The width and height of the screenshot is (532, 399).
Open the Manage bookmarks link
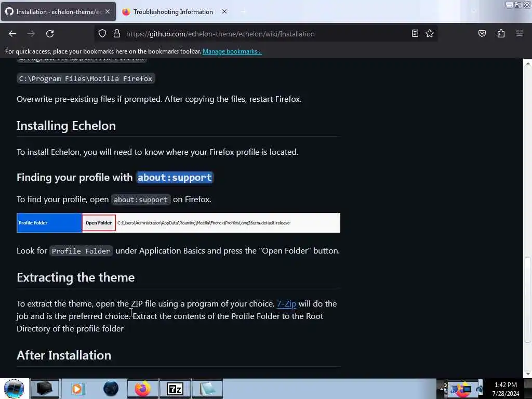click(x=232, y=51)
